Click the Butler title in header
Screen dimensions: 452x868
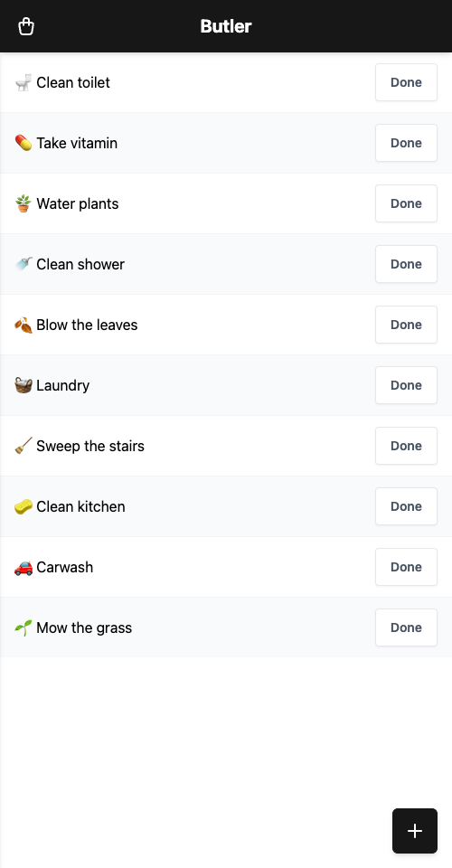click(x=226, y=26)
